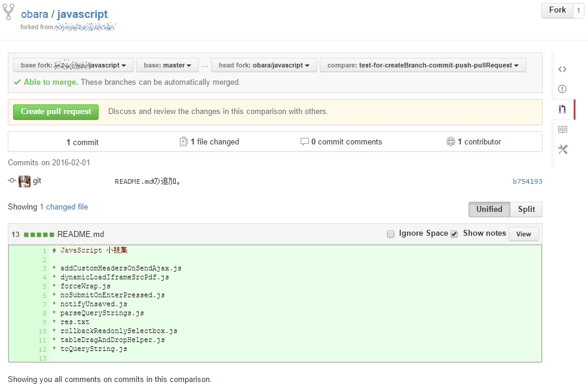Click diff line noSubmitOnEnterPressed.js

tap(112, 295)
